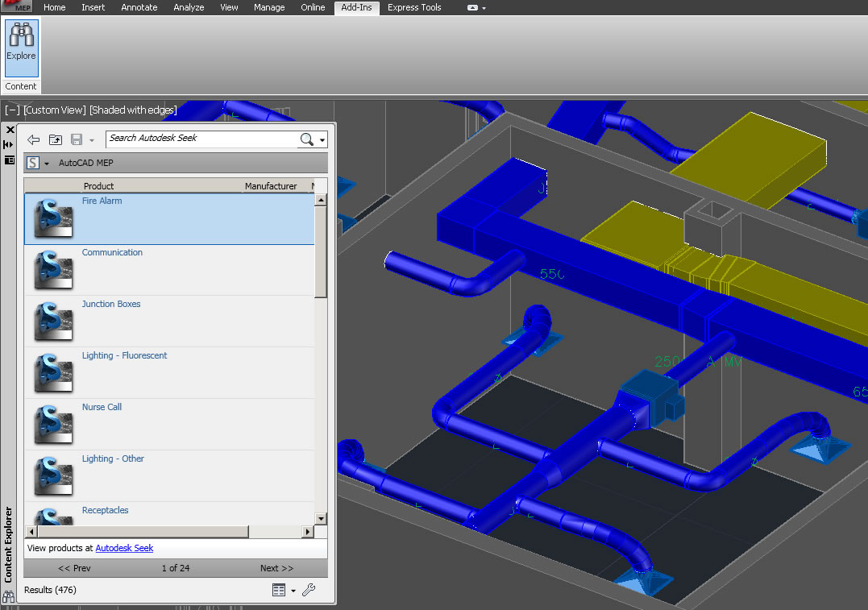Image resolution: width=868 pixels, height=610 pixels.
Task: Select the Communication thumbnail
Action: click(53, 270)
